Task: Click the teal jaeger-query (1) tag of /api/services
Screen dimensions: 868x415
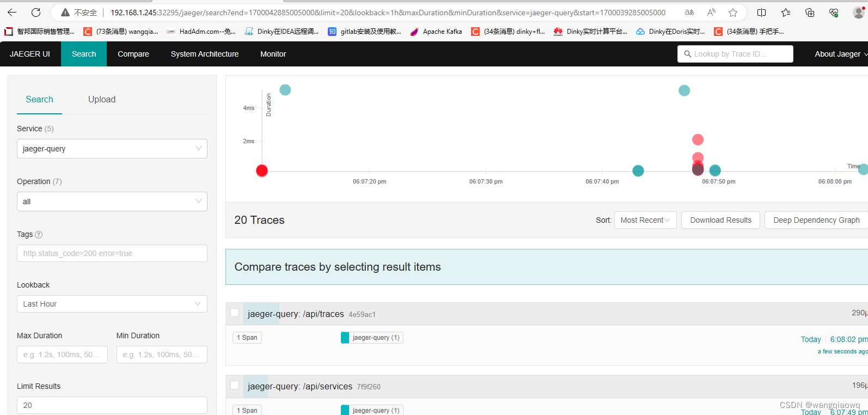Action: pos(372,410)
